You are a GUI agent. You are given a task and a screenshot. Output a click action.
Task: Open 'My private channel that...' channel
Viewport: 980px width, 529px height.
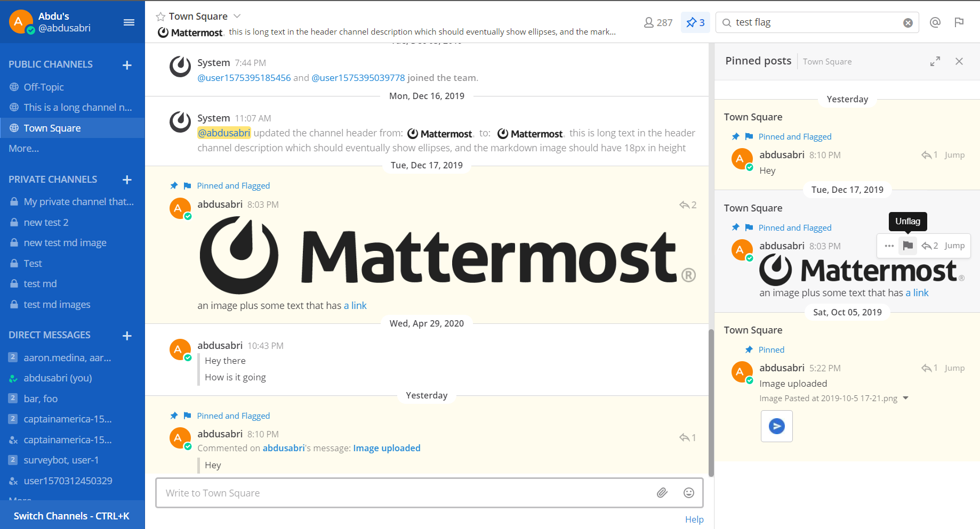(73, 202)
